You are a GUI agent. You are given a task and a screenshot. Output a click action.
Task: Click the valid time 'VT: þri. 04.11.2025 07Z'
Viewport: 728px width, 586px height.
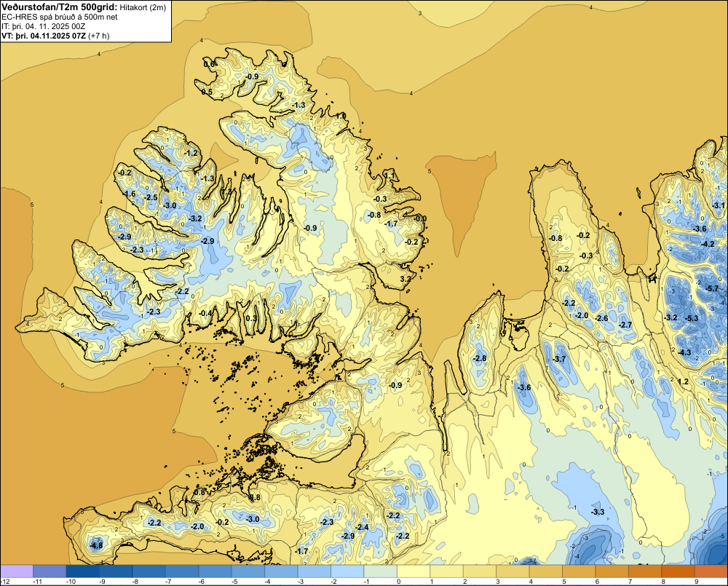point(44,36)
